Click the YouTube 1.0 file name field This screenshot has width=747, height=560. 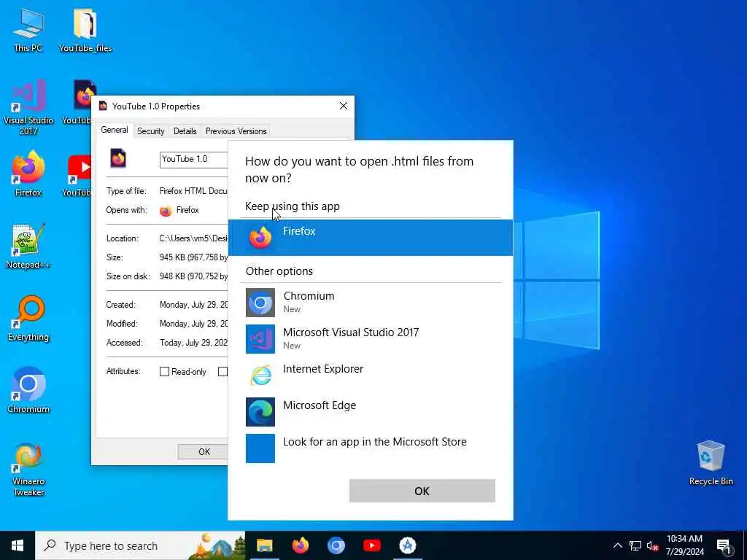tap(194, 159)
